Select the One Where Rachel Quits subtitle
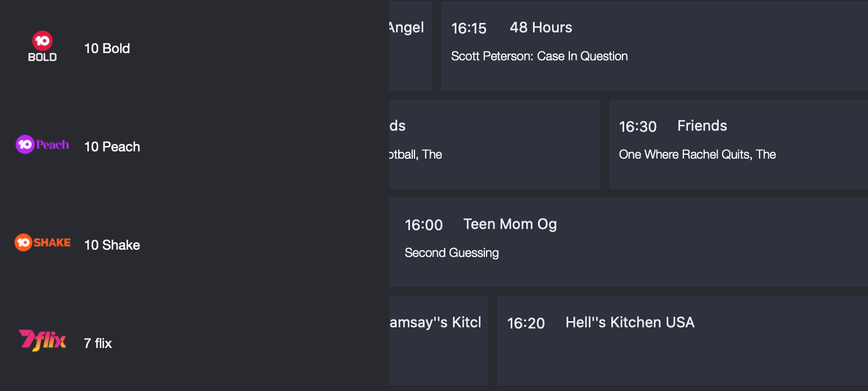This screenshot has height=391, width=868. (697, 154)
